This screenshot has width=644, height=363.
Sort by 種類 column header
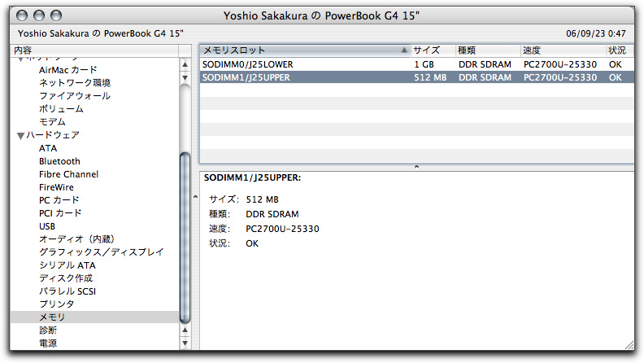tap(486, 50)
